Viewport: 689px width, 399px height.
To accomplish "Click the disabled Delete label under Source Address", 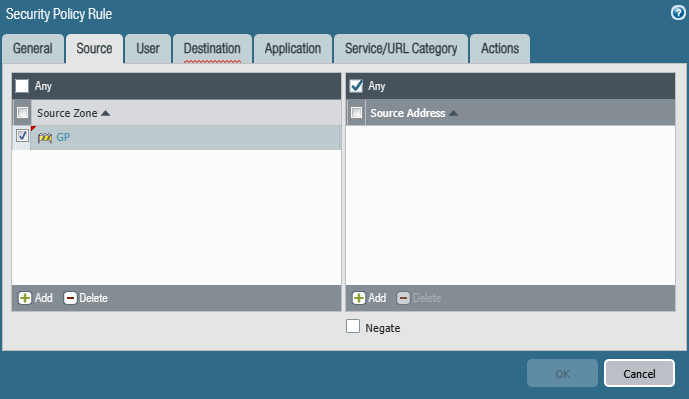I will click(427, 298).
